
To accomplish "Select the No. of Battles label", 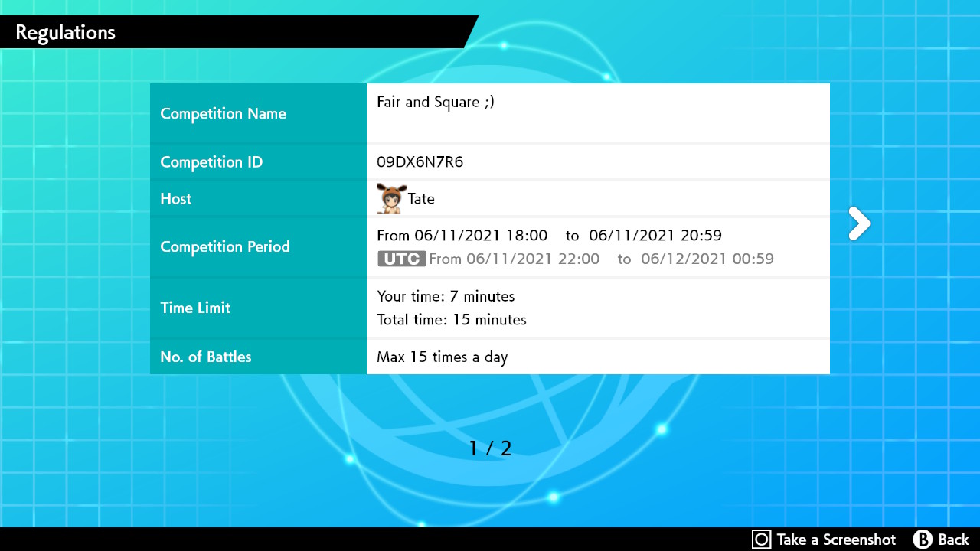I will (206, 357).
